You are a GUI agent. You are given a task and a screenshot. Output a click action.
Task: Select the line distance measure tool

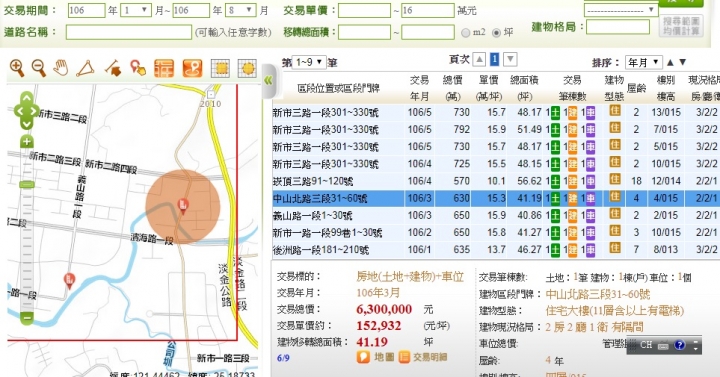click(x=112, y=68)
